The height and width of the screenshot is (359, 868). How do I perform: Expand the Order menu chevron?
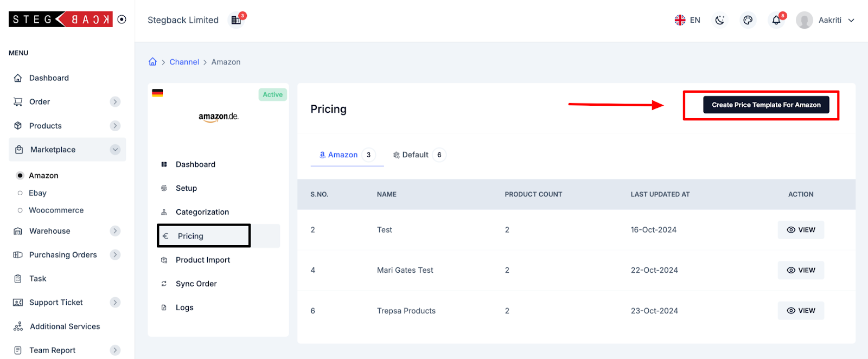click(x=115, y=102)
